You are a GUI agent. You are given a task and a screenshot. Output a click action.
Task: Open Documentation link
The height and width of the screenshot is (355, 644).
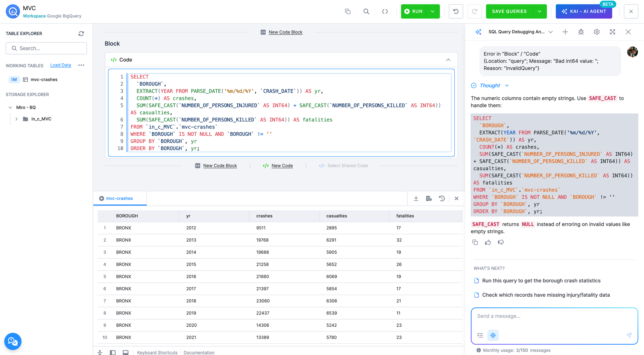coord(199,352)
